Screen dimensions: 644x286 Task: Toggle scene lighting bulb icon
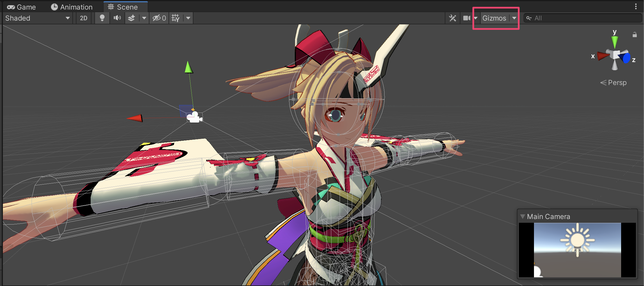point(102,18)
